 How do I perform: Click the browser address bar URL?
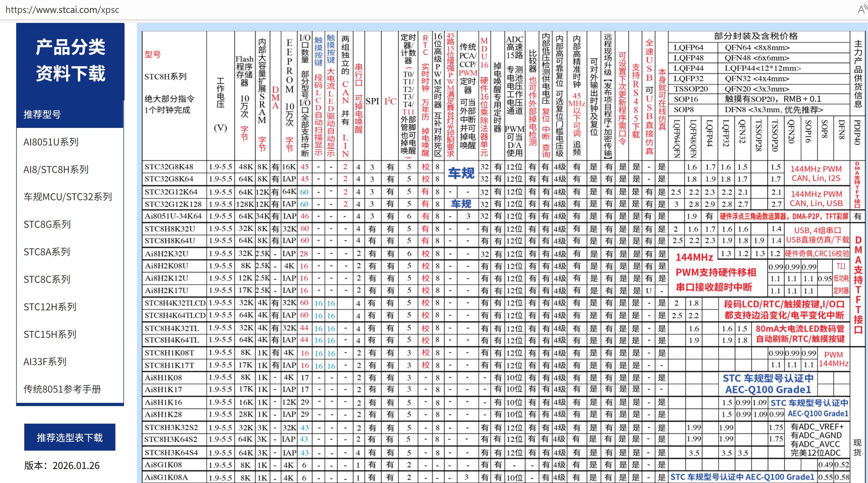(63, 10)
